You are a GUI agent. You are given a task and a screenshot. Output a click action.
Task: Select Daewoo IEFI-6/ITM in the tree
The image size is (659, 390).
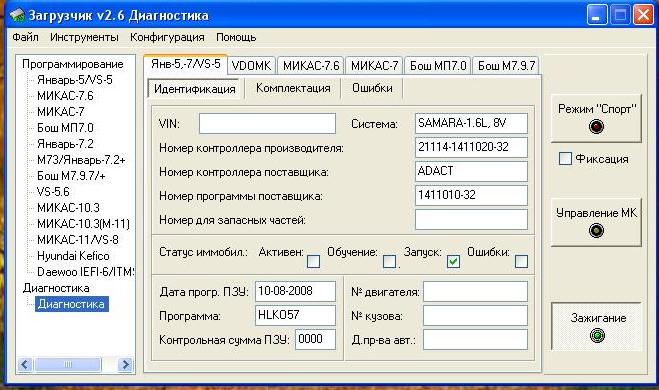point(85,271)
